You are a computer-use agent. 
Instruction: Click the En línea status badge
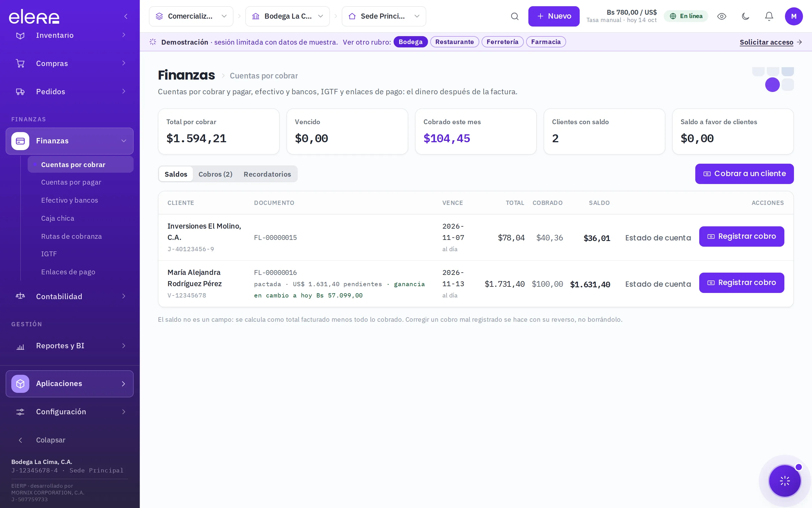point(686,16)
